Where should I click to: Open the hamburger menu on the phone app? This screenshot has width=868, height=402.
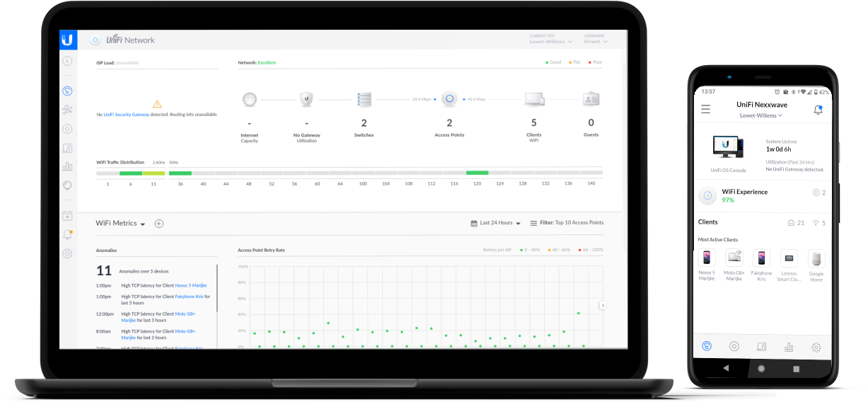click(705, 109)
